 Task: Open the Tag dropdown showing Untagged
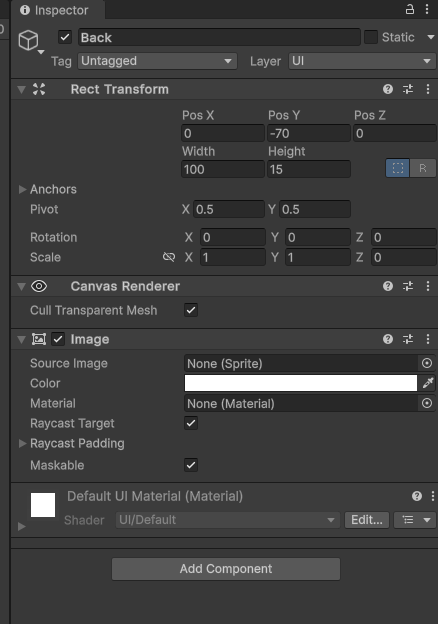point(158,61)
